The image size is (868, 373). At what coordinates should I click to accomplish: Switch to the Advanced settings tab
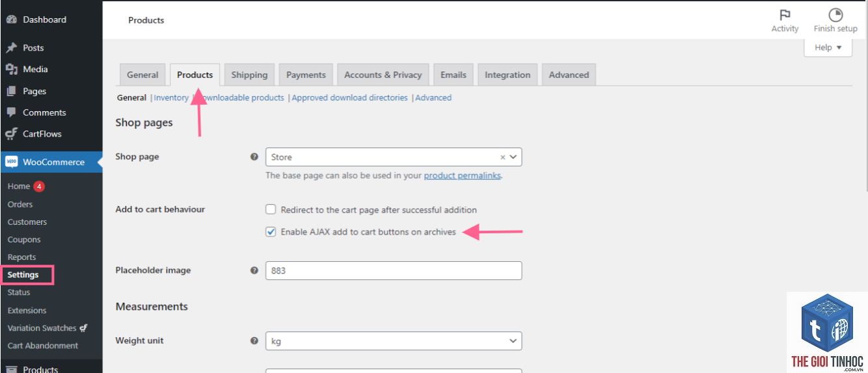click(x=569, y=75)
